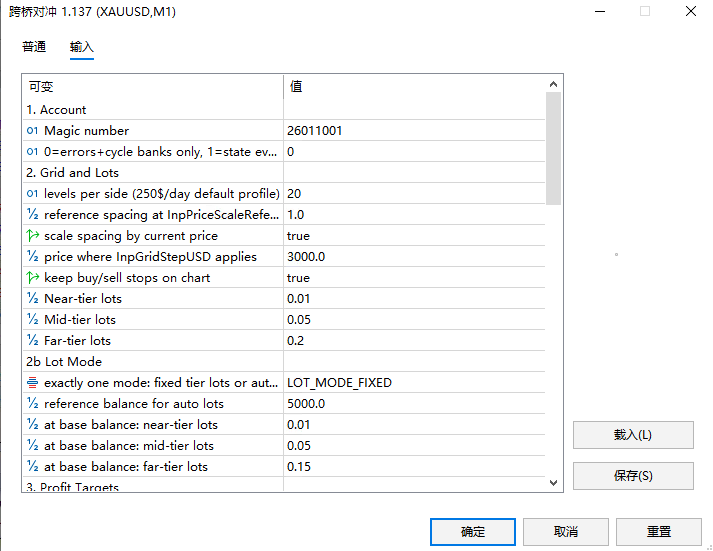Click the double-type icon beside Near-tier lots
The width and height of the screenshot is (713, 551).
[x=32, y=298]
